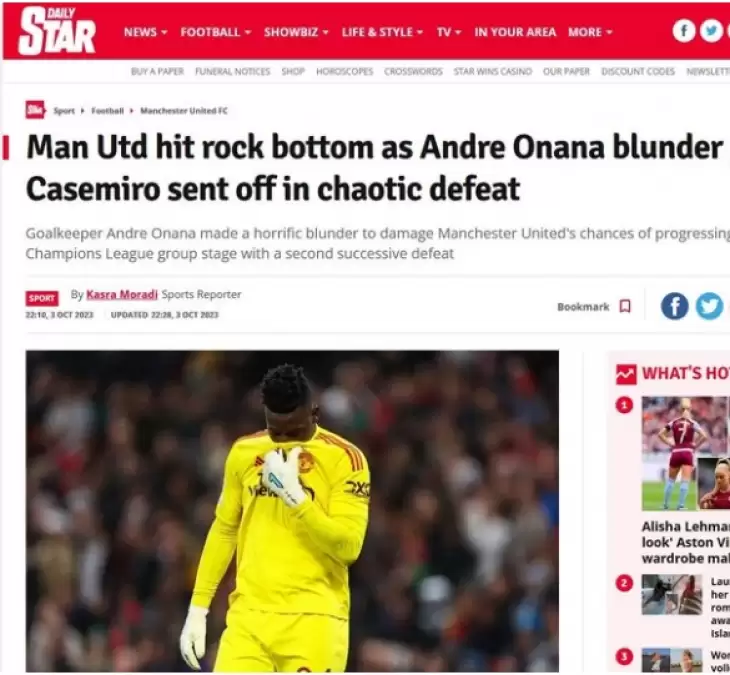
Task: Open the Facebook icon in the red header
Action: (684, 31)
